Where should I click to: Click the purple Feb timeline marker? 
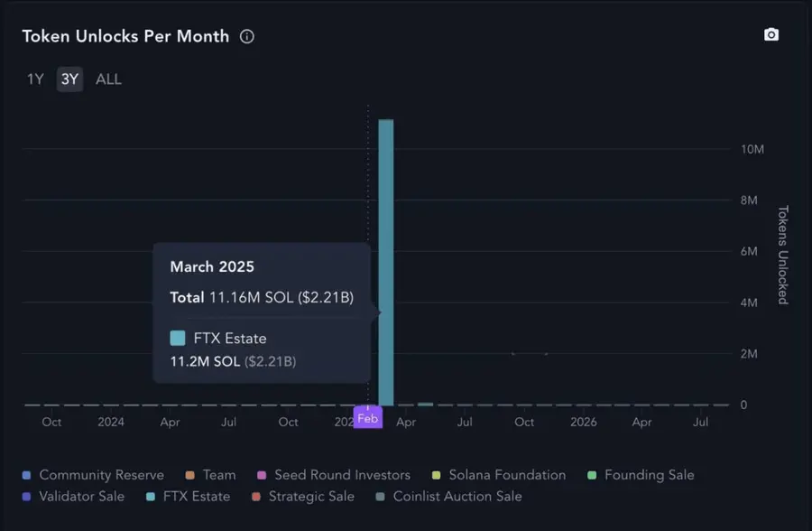click(x=367, y=418)
